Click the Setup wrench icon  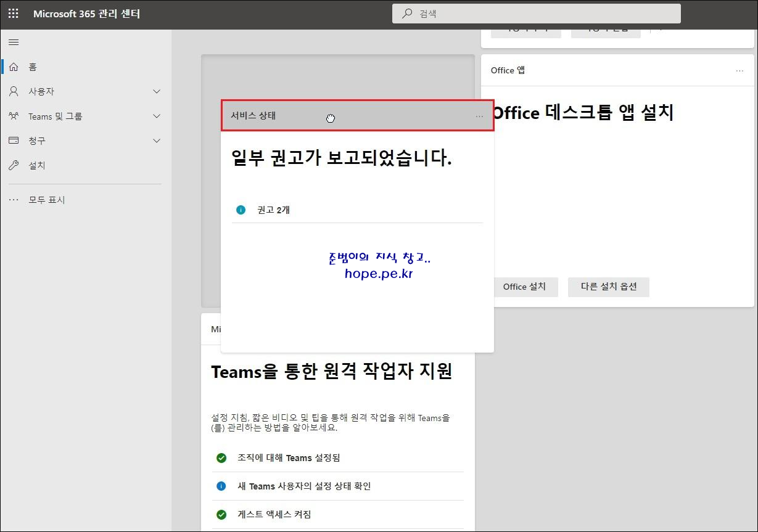14,165
